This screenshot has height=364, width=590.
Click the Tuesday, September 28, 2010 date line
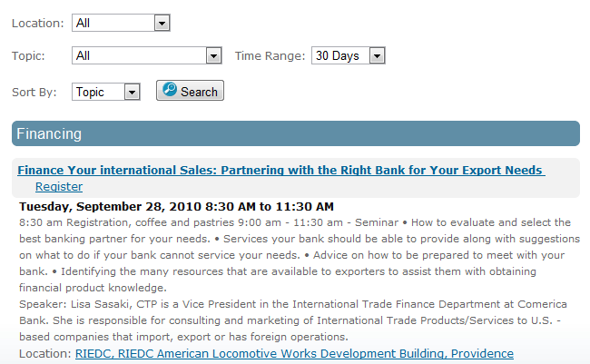[176, 207]
